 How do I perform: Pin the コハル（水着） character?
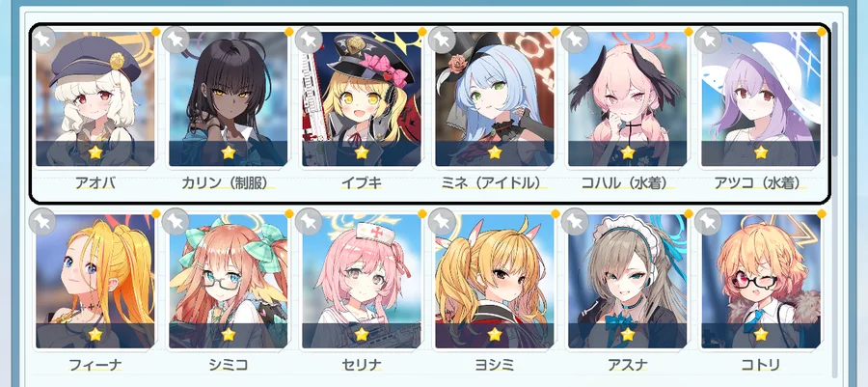coord(575,40)
